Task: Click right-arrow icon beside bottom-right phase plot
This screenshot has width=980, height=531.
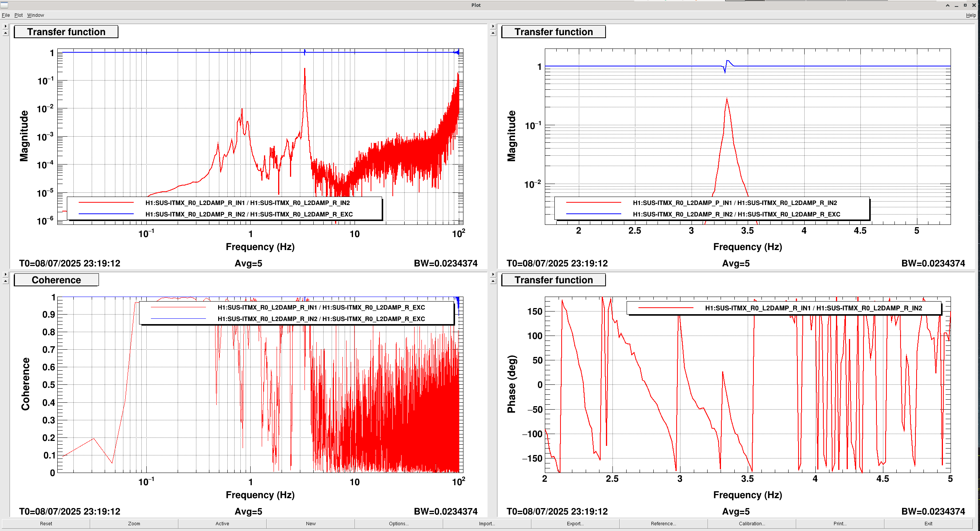Action: pyautogui.click(x=493, y=274)
